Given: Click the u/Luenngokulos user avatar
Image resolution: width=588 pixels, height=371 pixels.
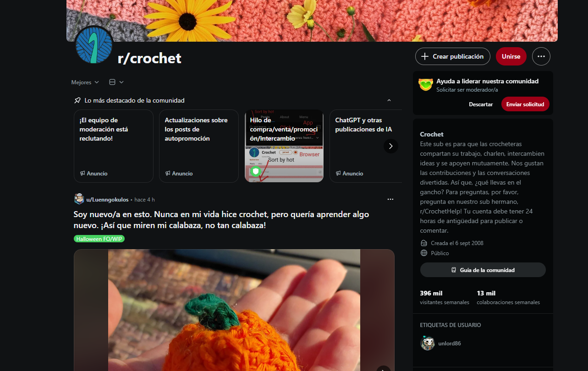Looking at the screenshot, I should pyautogui.click(x=79, y=199).
